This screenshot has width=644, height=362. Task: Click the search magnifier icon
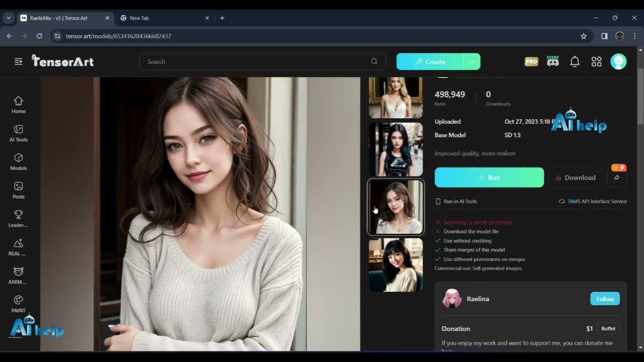[374, 61]
